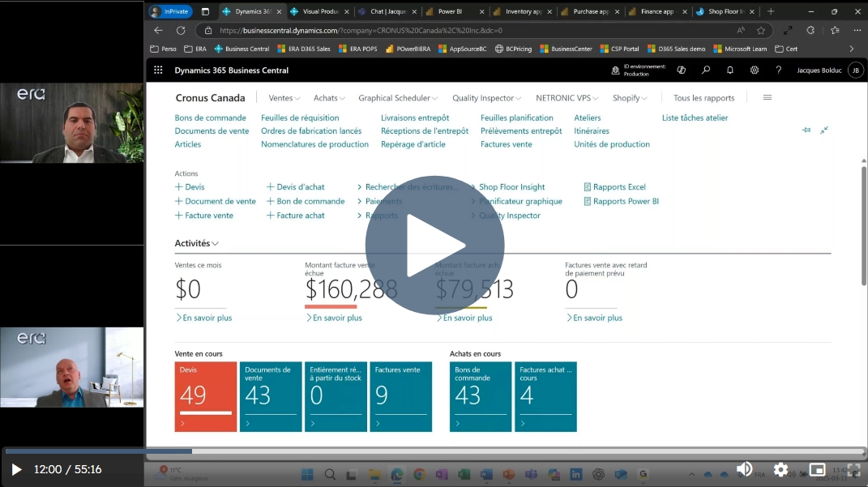
Task: Open browser favorites list icon
Action: click(x=835, y=31)
